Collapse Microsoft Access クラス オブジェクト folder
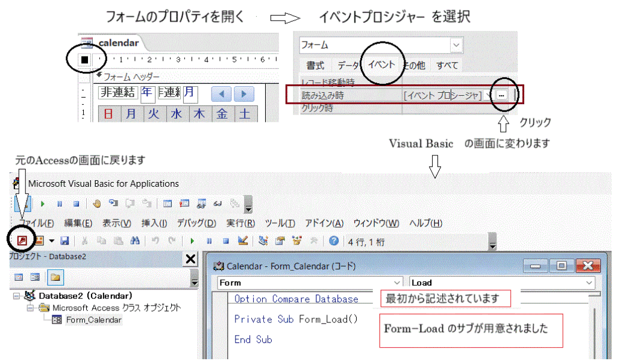The image size is (617, 364). (x=30, y=308)
